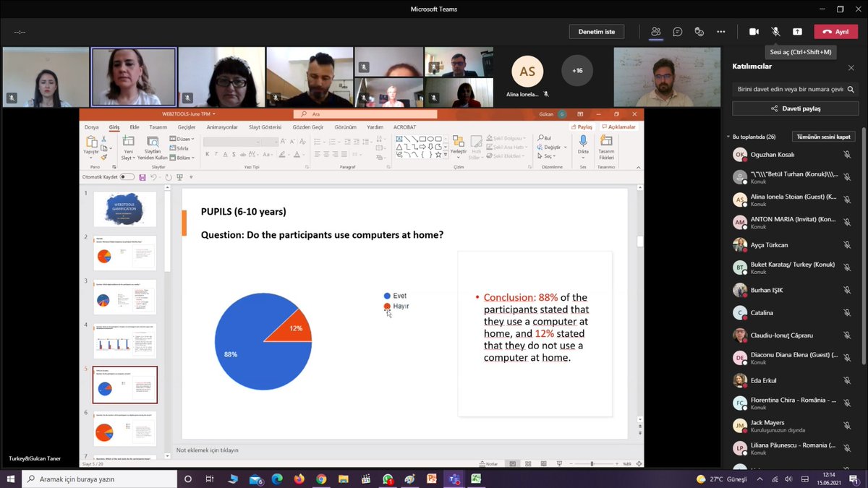Select slide 1 thumbnail in slide pane

[125, 210]
